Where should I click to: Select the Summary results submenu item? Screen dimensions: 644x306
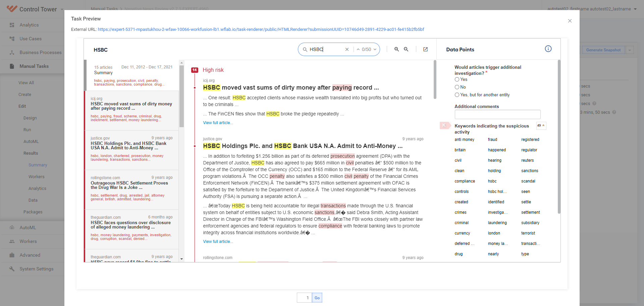38,165
